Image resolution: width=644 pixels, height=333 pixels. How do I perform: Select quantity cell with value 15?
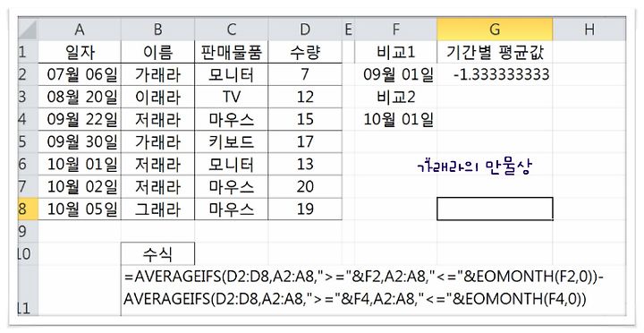[305, 120]
